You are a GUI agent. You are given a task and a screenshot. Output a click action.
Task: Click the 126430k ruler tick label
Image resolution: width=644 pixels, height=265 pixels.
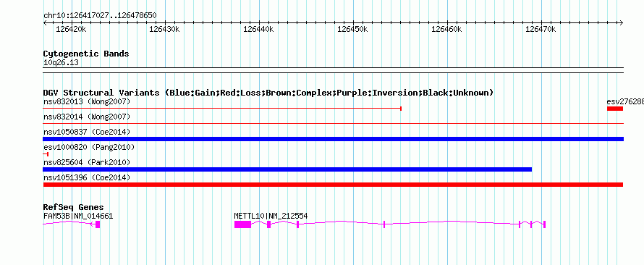[x=165, y=29]
